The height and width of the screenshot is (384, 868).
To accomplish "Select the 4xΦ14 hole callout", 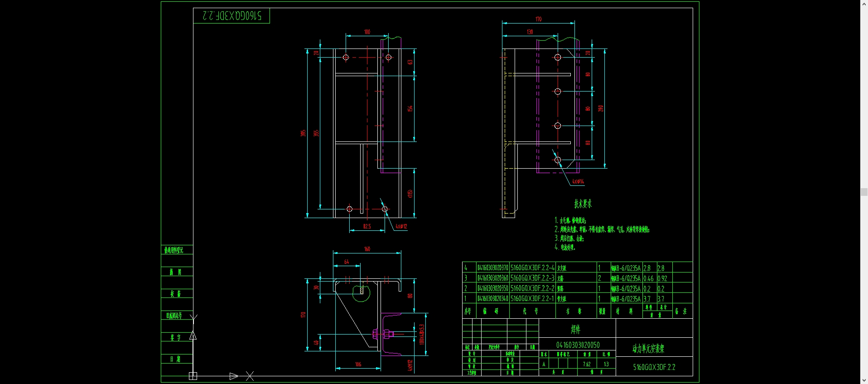I will pyautogui.click(x=578, y=181).
